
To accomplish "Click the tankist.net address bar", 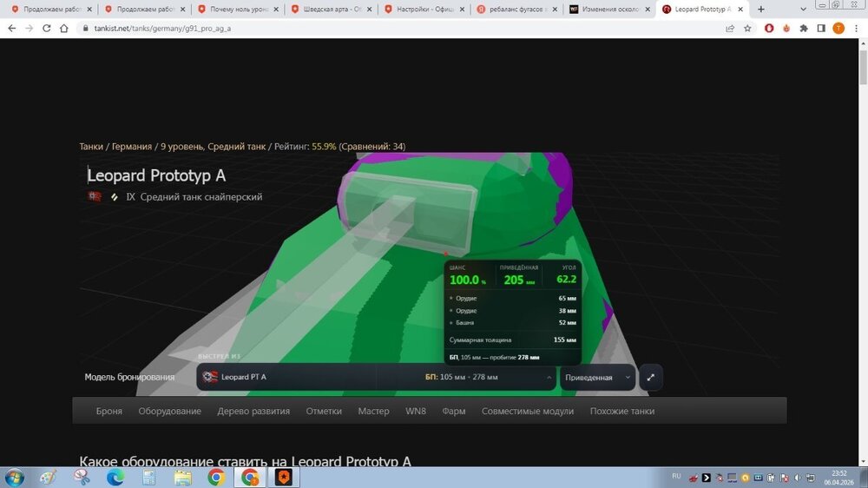I will point(404,29).
